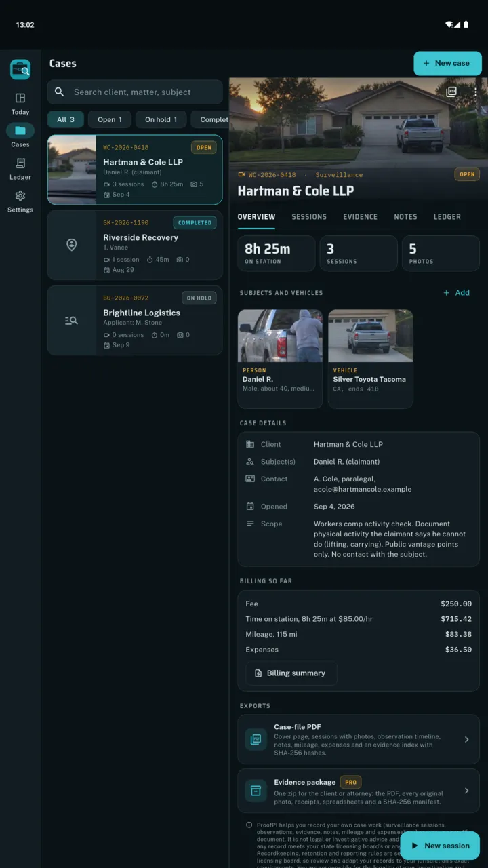The height and width of the screenshot is (868, 488).
Task: Click Brightline Logistics search-list icon
Action: tap(72, 320)
